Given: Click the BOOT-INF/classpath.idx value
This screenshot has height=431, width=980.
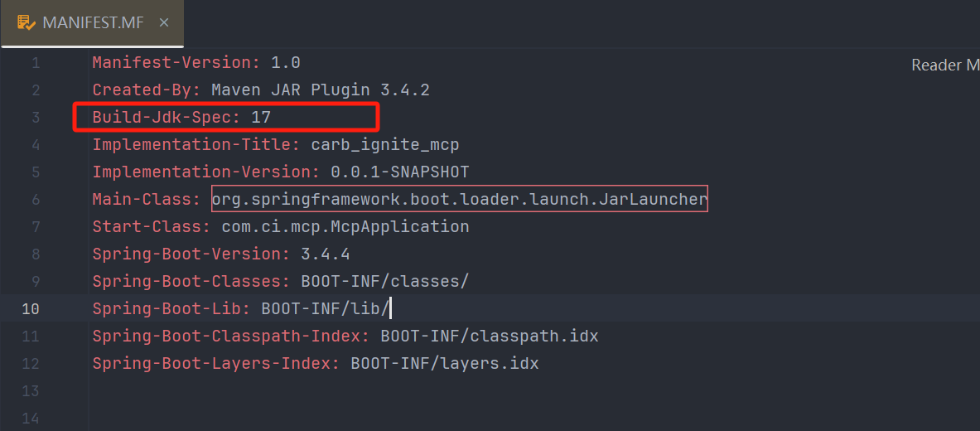Looking at the screenshot, I should tap(489, 337).
